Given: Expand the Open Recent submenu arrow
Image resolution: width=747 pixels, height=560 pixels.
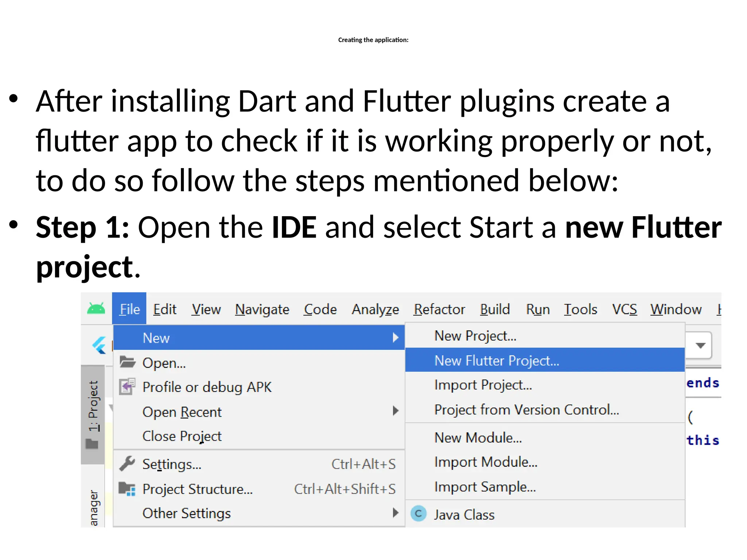Looking at the screenshot, I should coord(395,411).
